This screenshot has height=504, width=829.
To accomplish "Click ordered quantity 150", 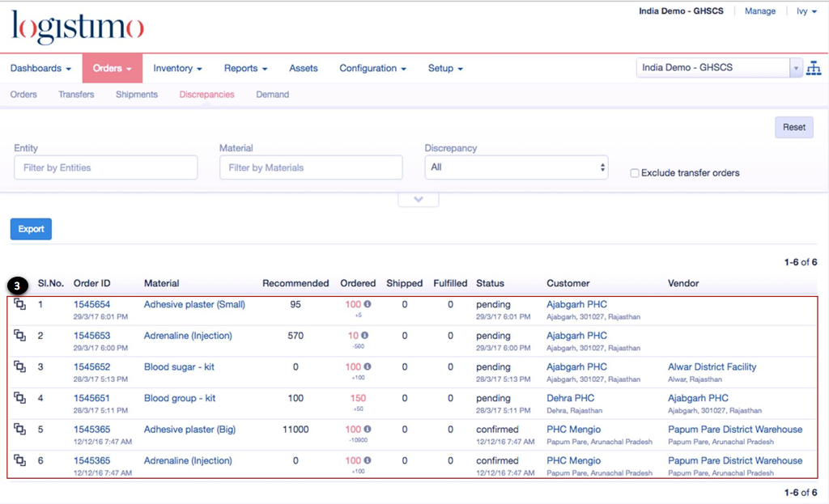I will pos(358,398).
